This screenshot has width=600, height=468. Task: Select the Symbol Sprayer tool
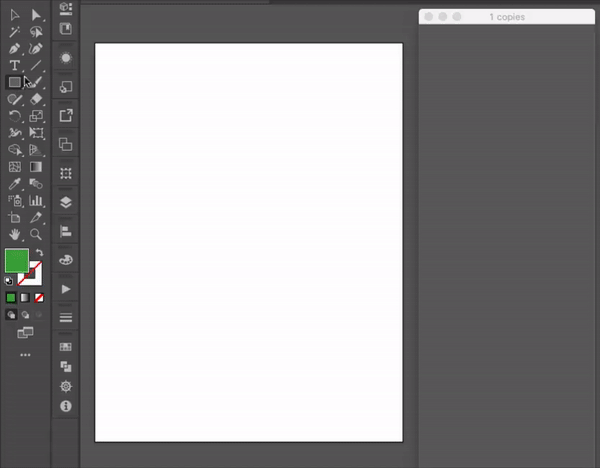pyautogui.click(x=15, y=201)
